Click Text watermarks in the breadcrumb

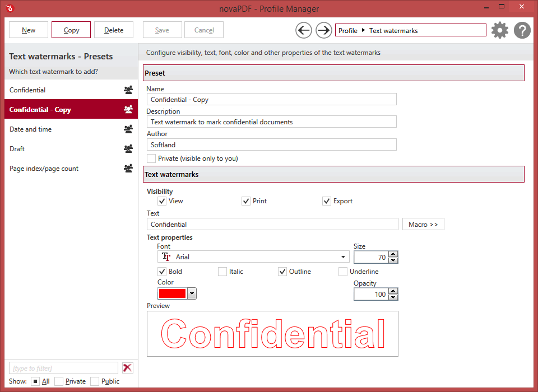coord(393,31)
